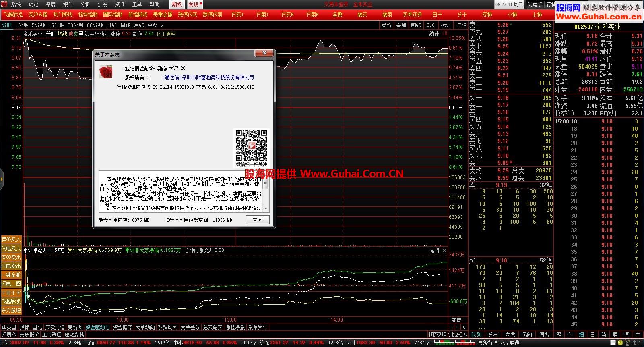This screenshot has width=644, height=347.
Task: Click 说明 on the money flow panel
Action: coord(434,250)
